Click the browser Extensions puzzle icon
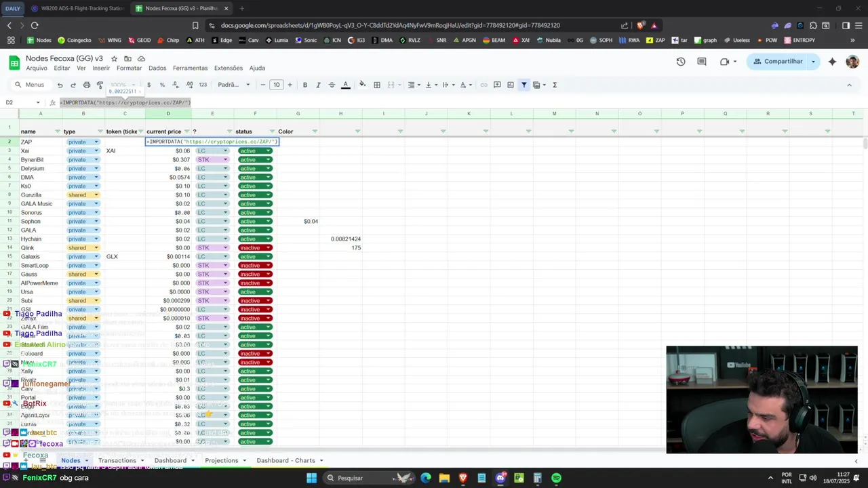The height and width of the screenshot is (488, 868). point(812,26)
